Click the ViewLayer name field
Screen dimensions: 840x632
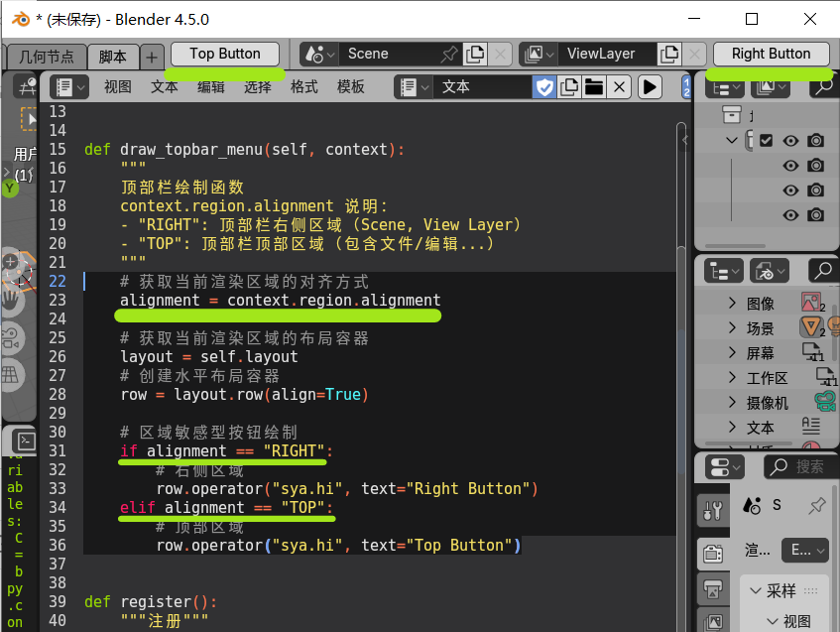607,55
